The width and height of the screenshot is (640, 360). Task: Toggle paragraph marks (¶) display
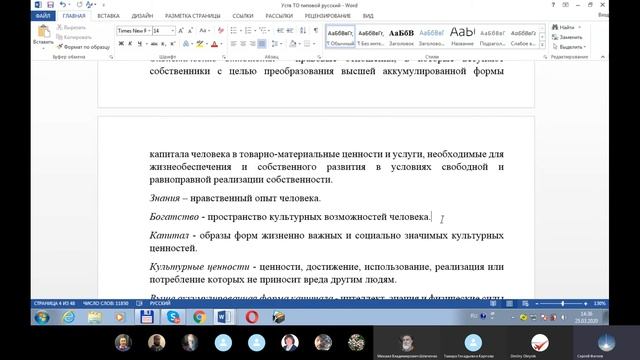(316, 31)
